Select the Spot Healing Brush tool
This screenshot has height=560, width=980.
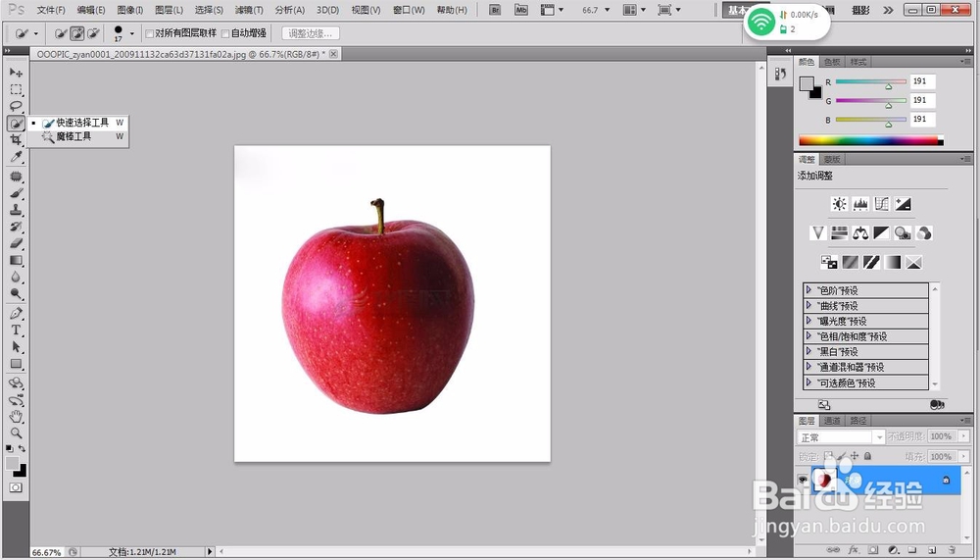click(x=16, y=177)
